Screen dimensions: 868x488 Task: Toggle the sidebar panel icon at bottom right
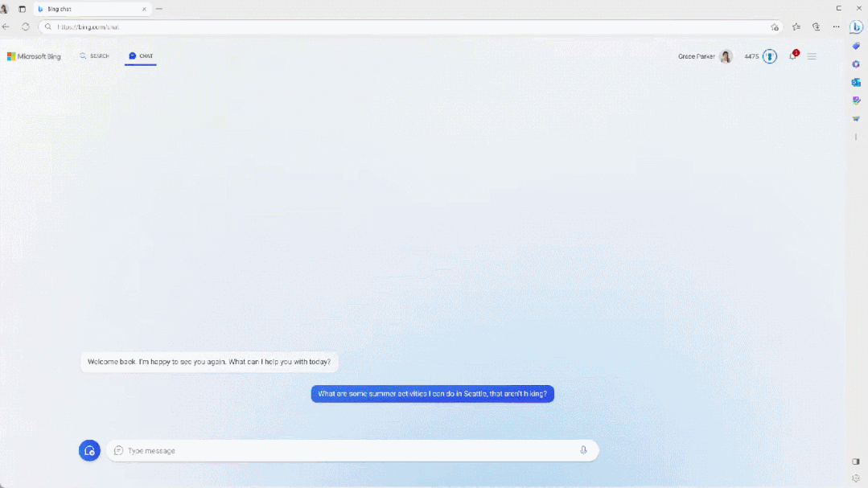point(856,461)
